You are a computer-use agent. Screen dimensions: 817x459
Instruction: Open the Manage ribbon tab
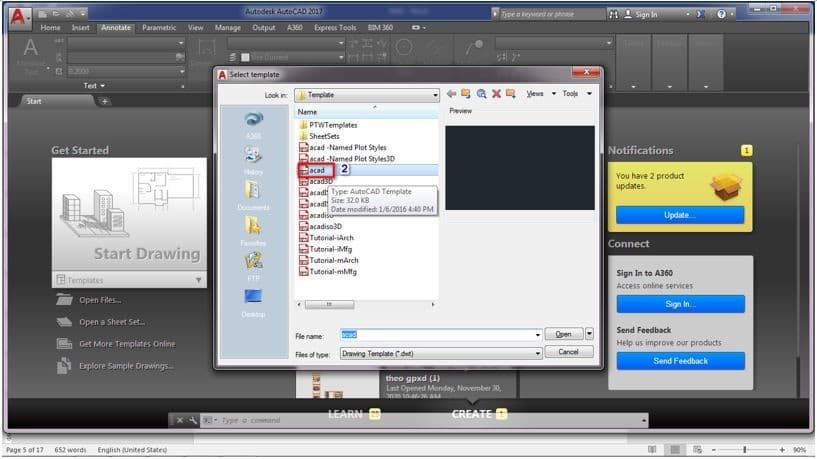pyautogui.click(x=228, y=28)
